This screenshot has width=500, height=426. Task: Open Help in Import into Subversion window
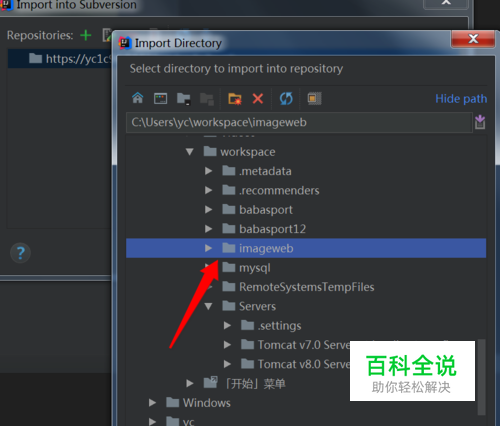coord(20,253)
